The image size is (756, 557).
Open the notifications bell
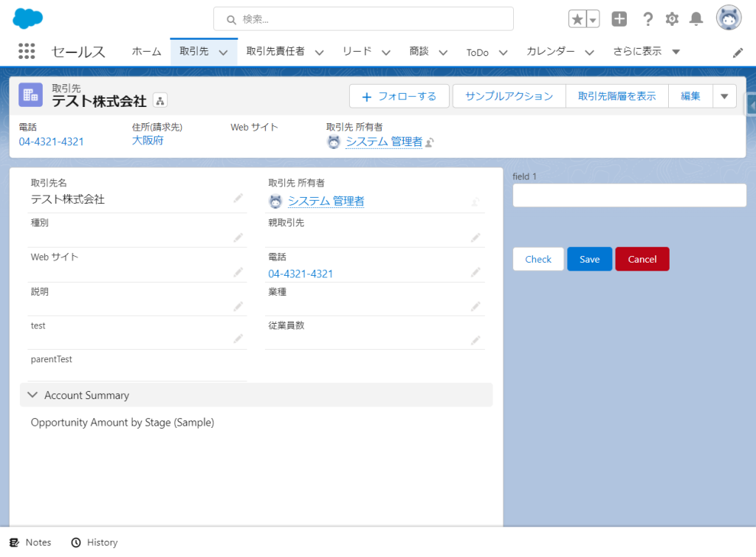coord(695,18)
